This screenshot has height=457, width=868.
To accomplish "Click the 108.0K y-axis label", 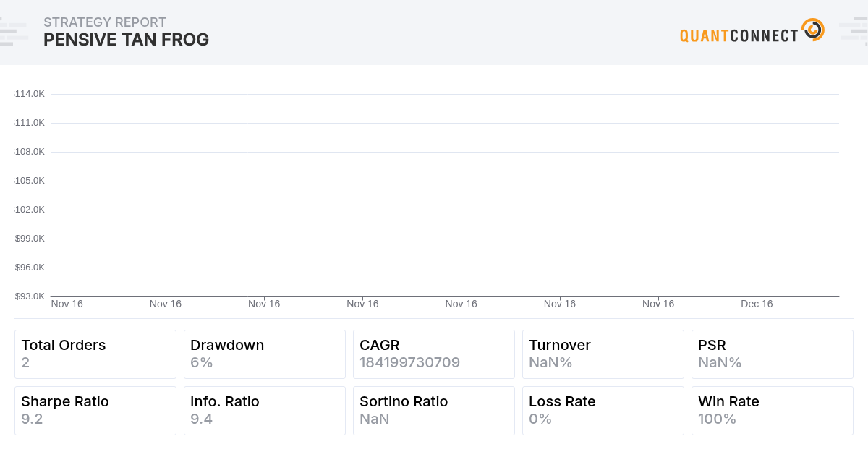I will [30, 152].
